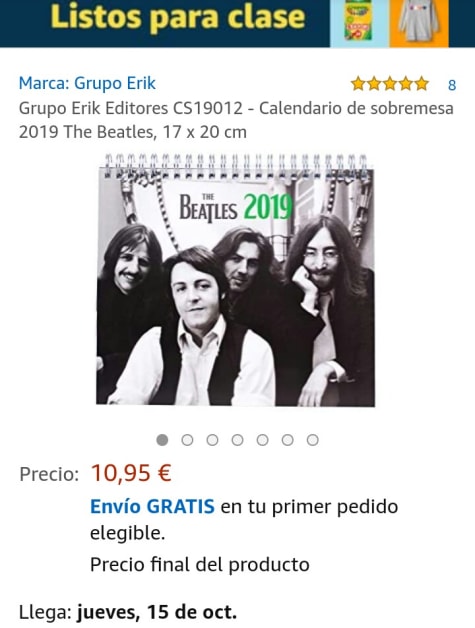This screenshot has height=628, width=475.
Task: Select the second image carousel dot
Action: pos(187,440)
